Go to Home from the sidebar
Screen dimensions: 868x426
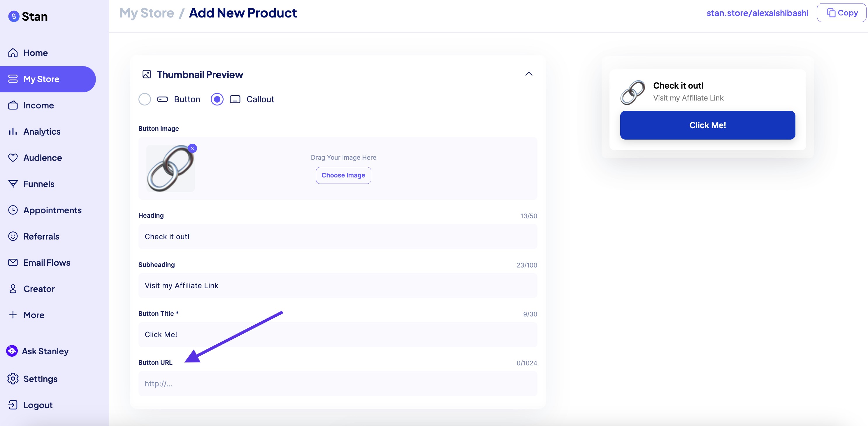(35, 52)
